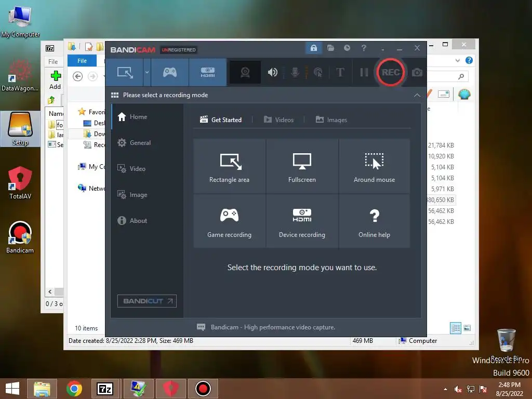Open the About section in the sidebar
The height and width of the screenshot is (399, 532).
pos(148,220)
